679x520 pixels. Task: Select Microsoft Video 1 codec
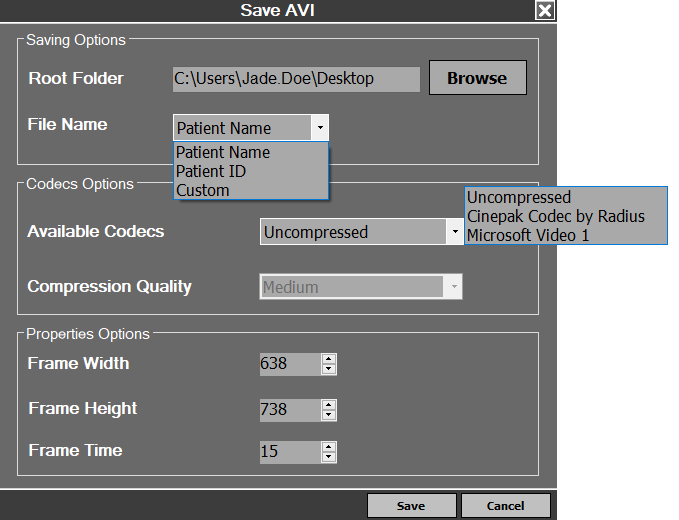530,235
